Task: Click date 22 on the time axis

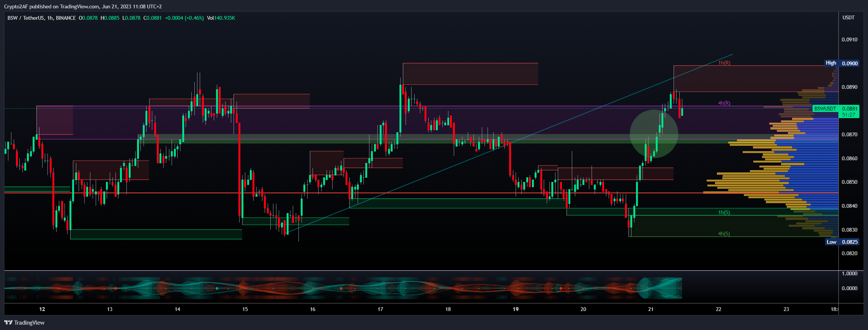Action: click(718, 309)
